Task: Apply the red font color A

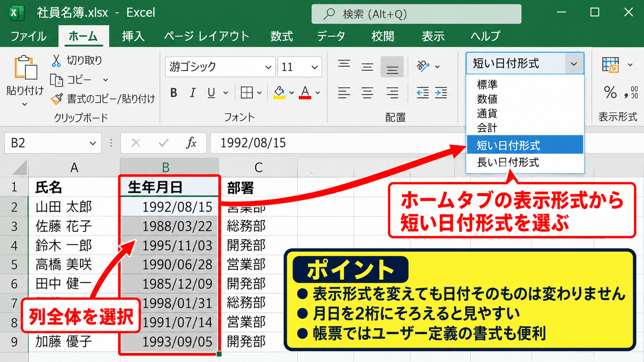Action: tap(305, 93)
